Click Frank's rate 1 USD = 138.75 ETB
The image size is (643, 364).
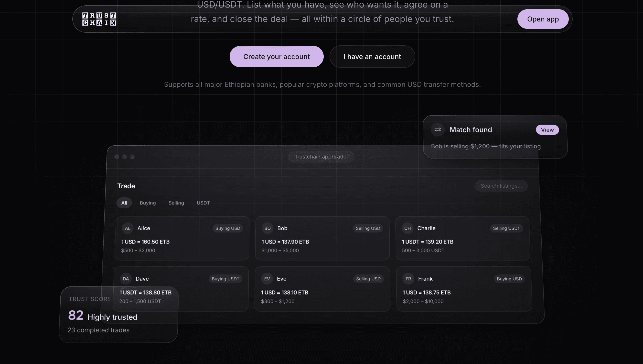point(427,293)
